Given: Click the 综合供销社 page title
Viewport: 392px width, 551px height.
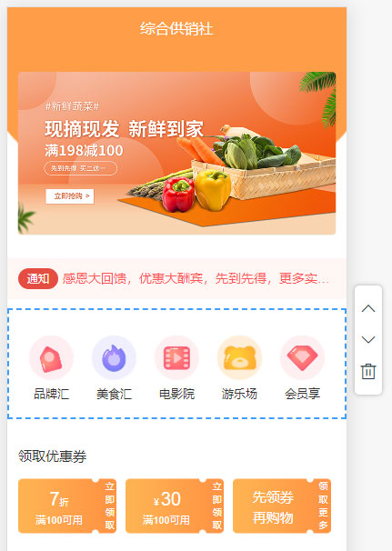Looking at the screenshot, I should [176, 29].
